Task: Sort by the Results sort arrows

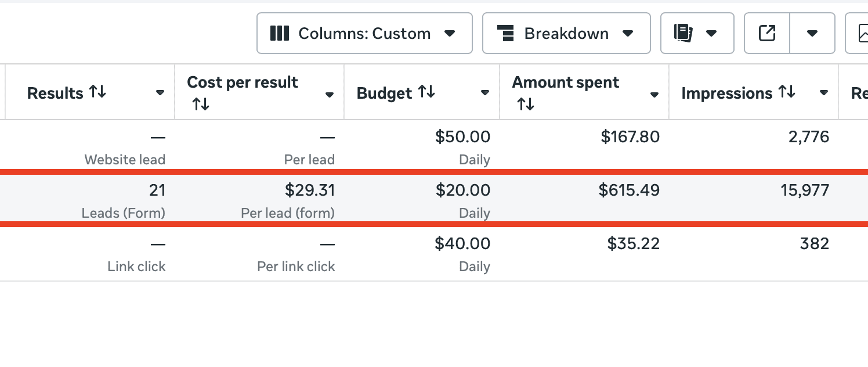Action: (97, 92)
